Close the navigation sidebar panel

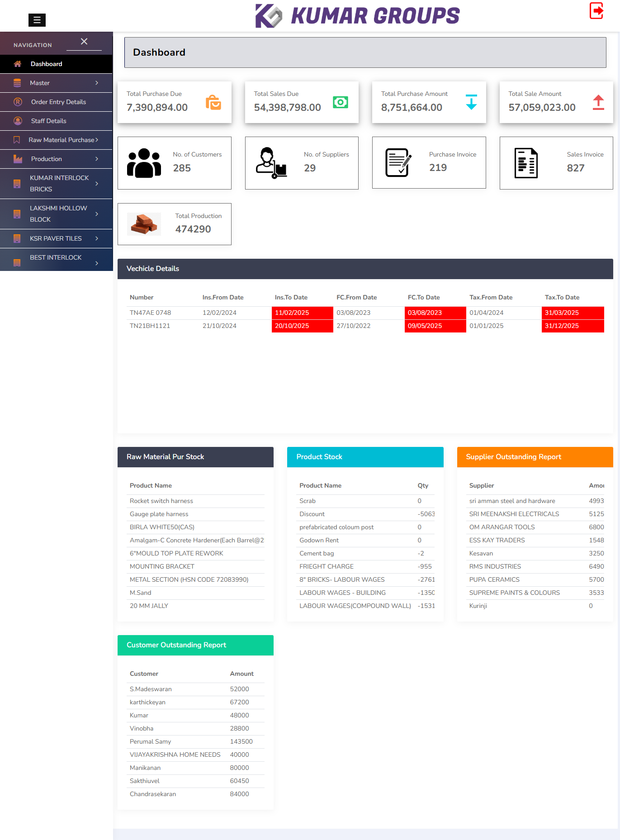pos(84,42)
